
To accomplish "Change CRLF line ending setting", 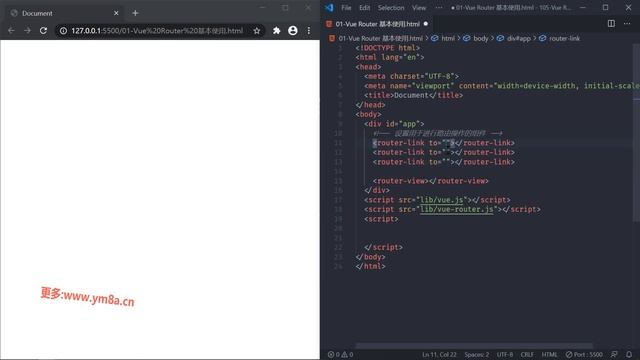I will tap(527, 355).
